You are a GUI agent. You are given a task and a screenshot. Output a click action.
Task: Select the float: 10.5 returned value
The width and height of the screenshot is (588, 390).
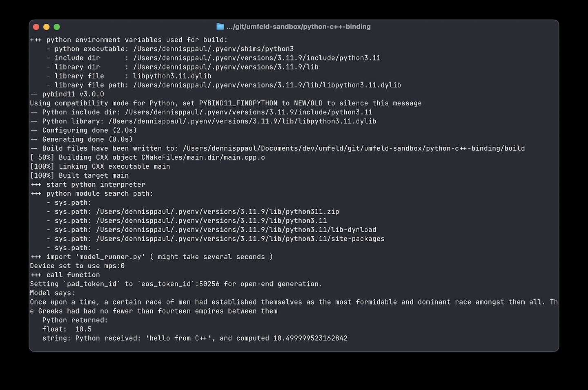tap(66, 329)
